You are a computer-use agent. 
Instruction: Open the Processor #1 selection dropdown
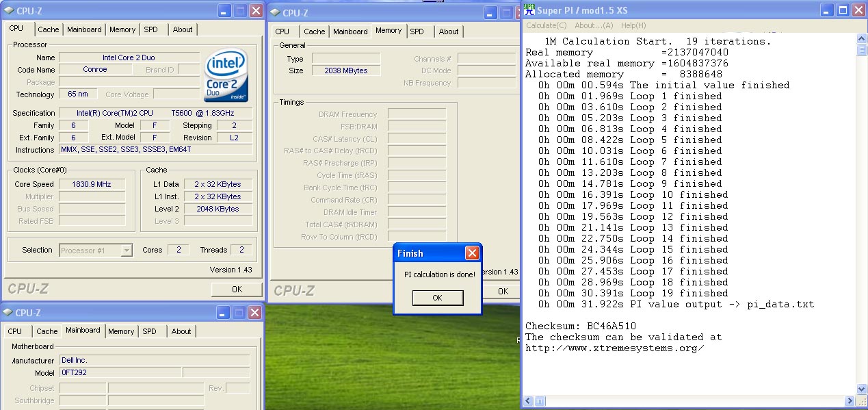[126, 251]
